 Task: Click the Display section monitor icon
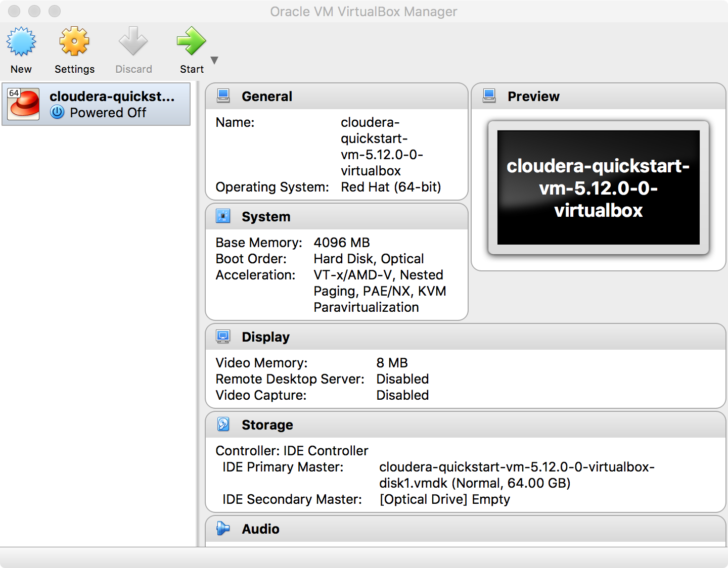point(223,337)
